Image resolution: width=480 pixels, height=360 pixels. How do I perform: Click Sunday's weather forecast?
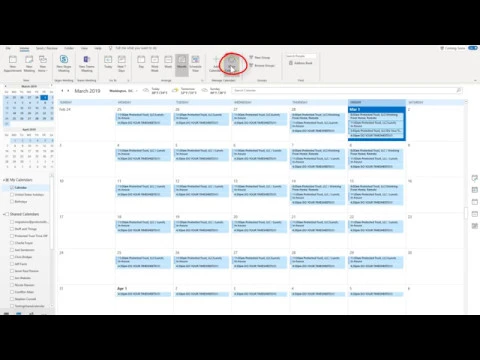214,91
